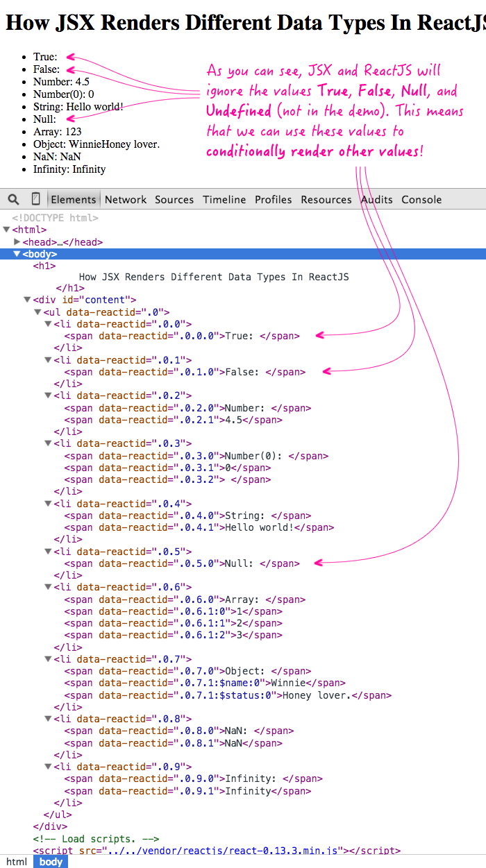Select span .0.1.0 with False:

[x=185, y=372]
